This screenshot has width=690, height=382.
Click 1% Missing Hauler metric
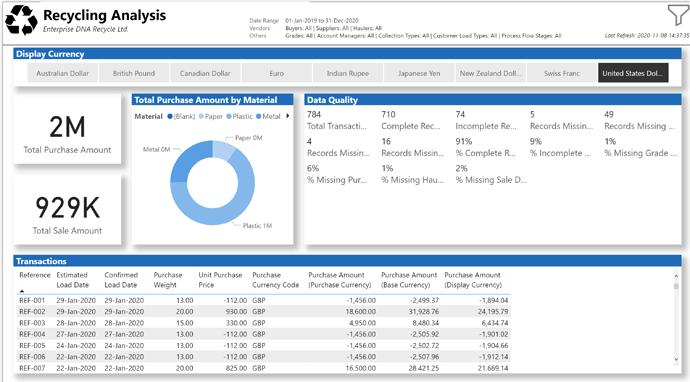pyautogui.click(x=387, y=169)
